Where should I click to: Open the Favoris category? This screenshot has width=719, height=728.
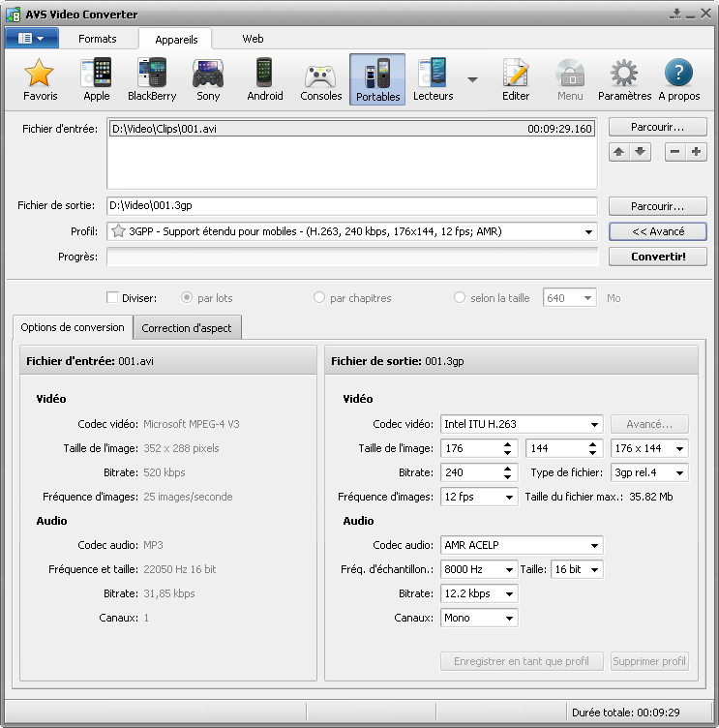point(40,79)
